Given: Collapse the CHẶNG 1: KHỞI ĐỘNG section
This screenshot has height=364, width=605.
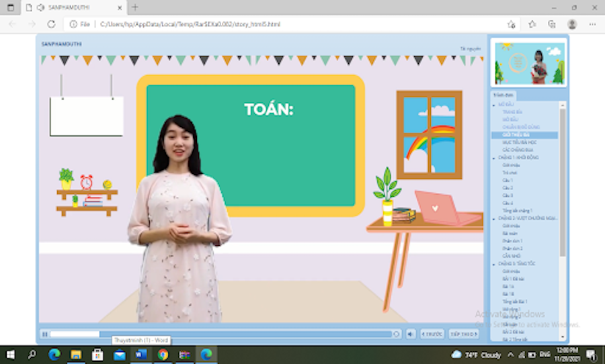Looking at the screenshot, I should pyautogui.click(x=494, y=158).
